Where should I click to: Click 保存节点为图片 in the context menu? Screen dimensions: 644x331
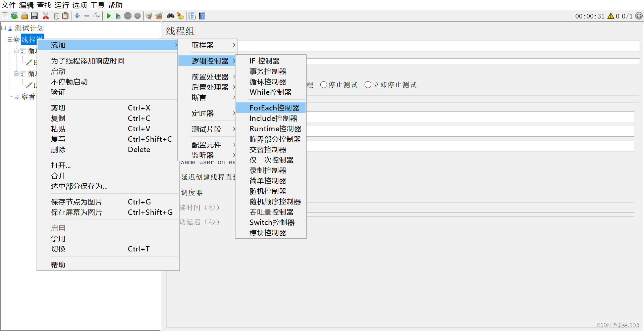[x=108, y=202]
